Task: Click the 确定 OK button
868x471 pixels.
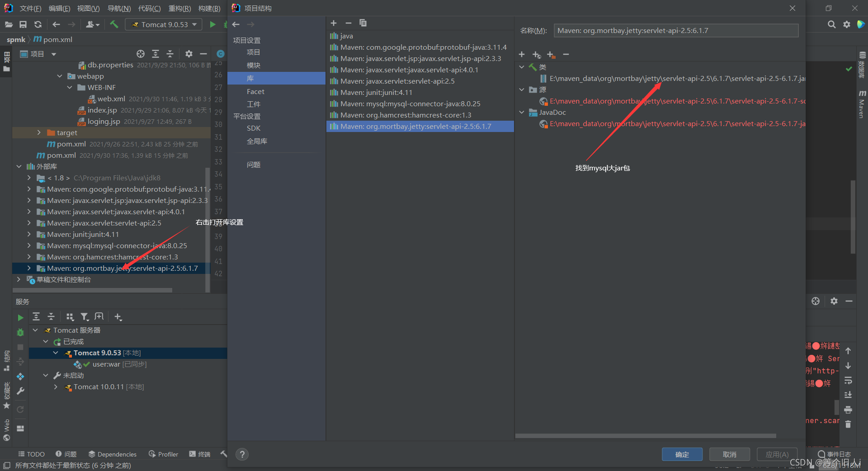Action: tap(682, 454)
